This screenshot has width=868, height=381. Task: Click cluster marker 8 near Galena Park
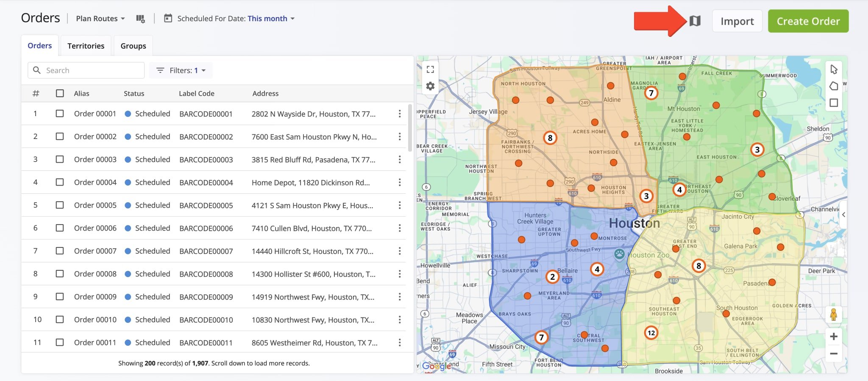(x=698, y=266)
